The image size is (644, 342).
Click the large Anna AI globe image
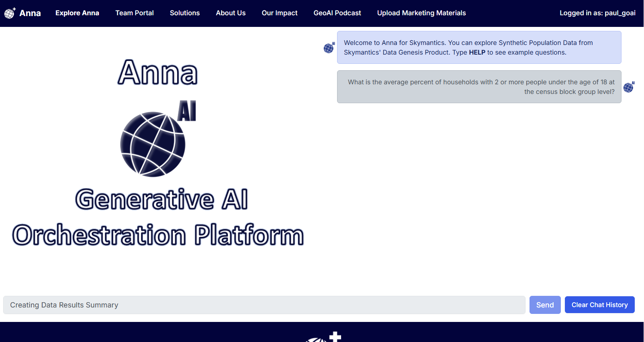click(x=157, y=138)
